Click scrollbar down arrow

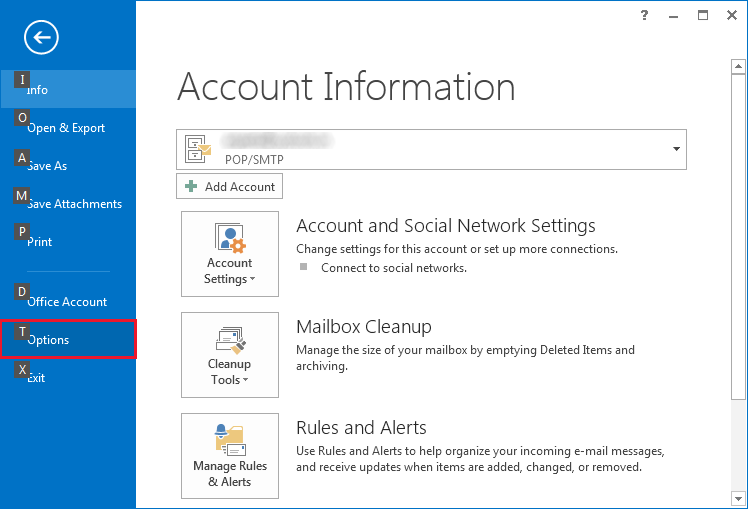pos(738,499)
